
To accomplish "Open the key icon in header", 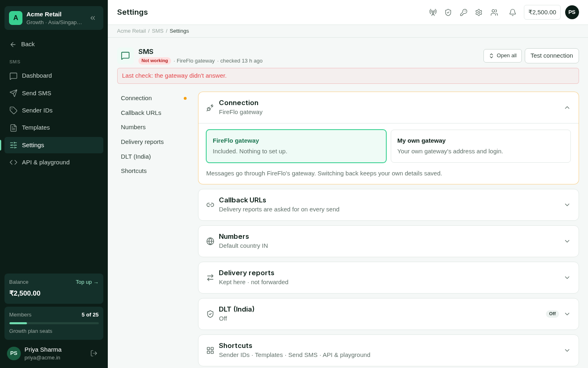I will [x=463, y=12].
